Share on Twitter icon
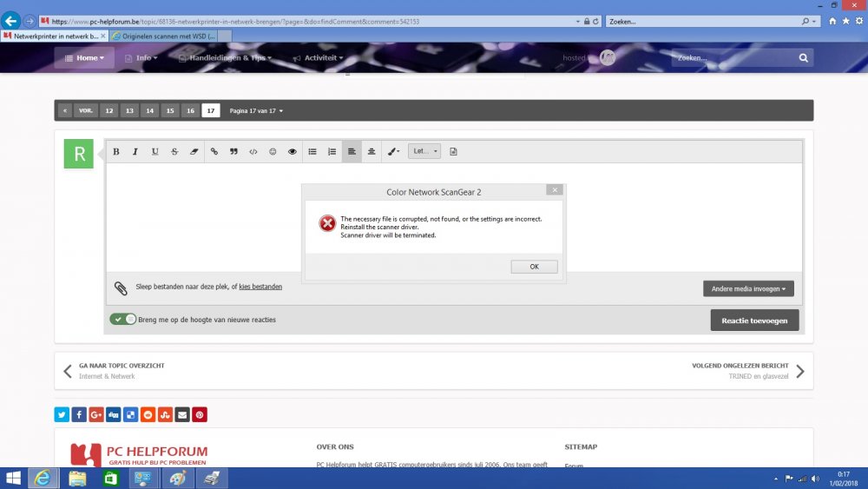Screen dimensions: 868x489 click(x=62, y=415)
